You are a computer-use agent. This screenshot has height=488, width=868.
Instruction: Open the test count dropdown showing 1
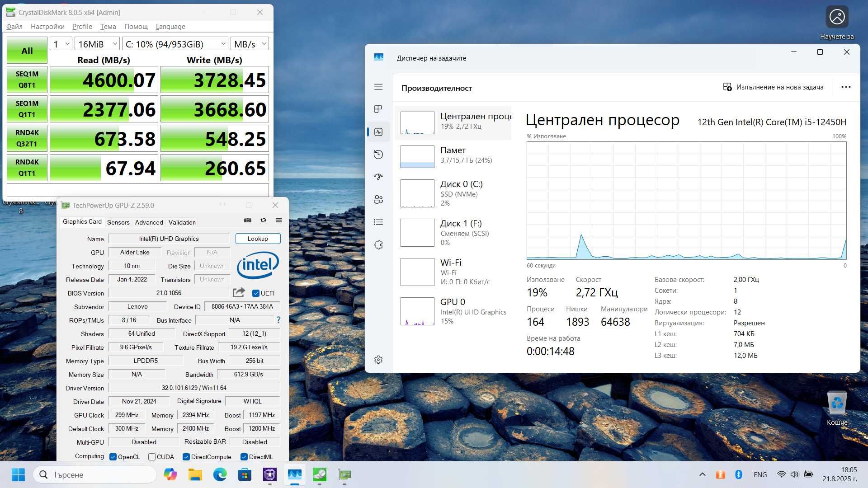[61, 44]
